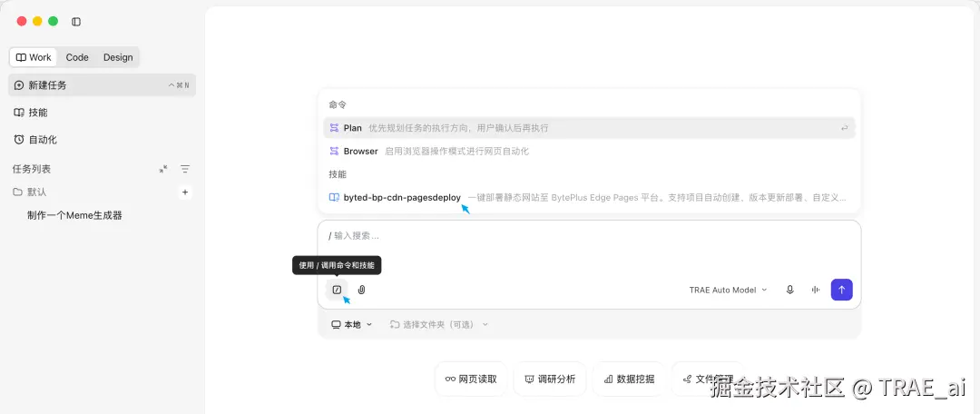This screenshot has width=980, height=414.
Task: Send the message with the arrow button
Action: coord(841,290)
